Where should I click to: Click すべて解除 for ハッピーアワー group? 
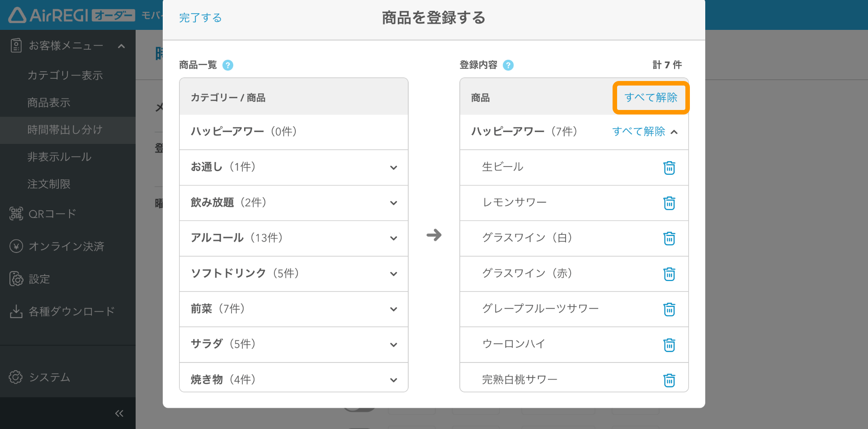click(x=638, y=131)
